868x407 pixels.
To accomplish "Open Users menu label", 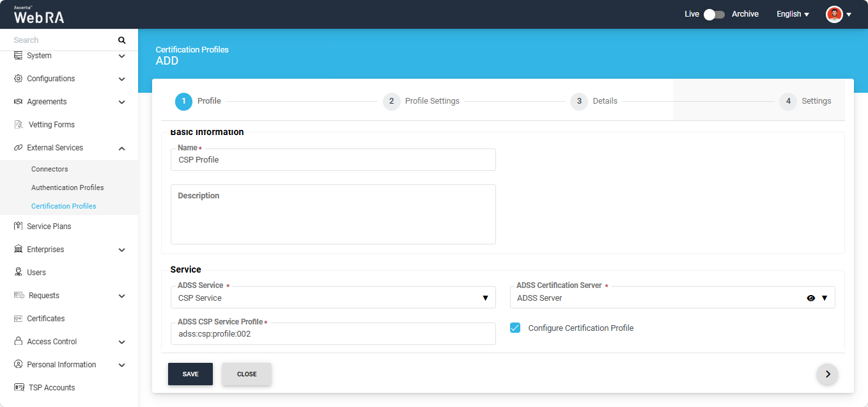I will (36, 273).
